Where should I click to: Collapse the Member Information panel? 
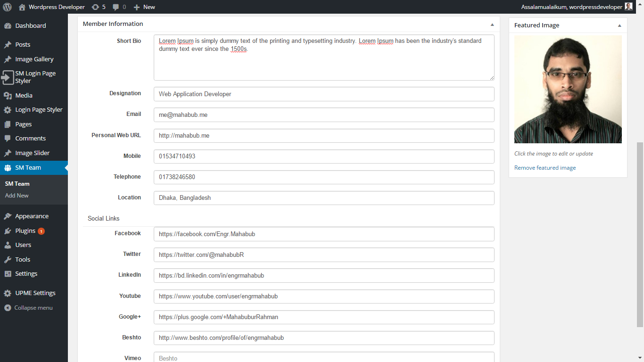click(492, 25)
